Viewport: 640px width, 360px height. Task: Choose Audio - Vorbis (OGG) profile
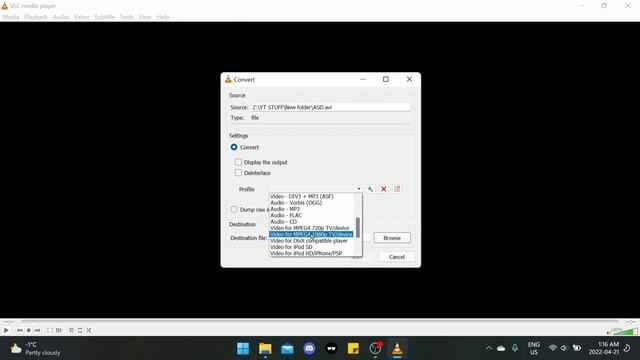296,202
